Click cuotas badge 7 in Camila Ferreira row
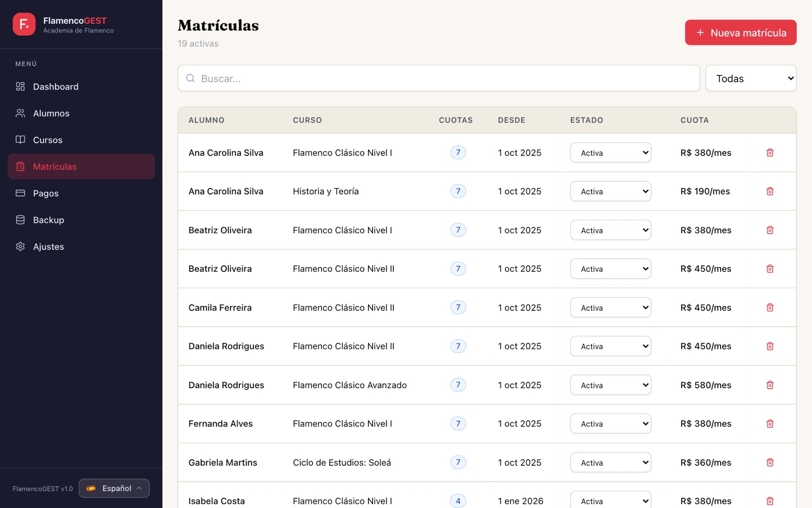The image size is (812, 508). 458,307
